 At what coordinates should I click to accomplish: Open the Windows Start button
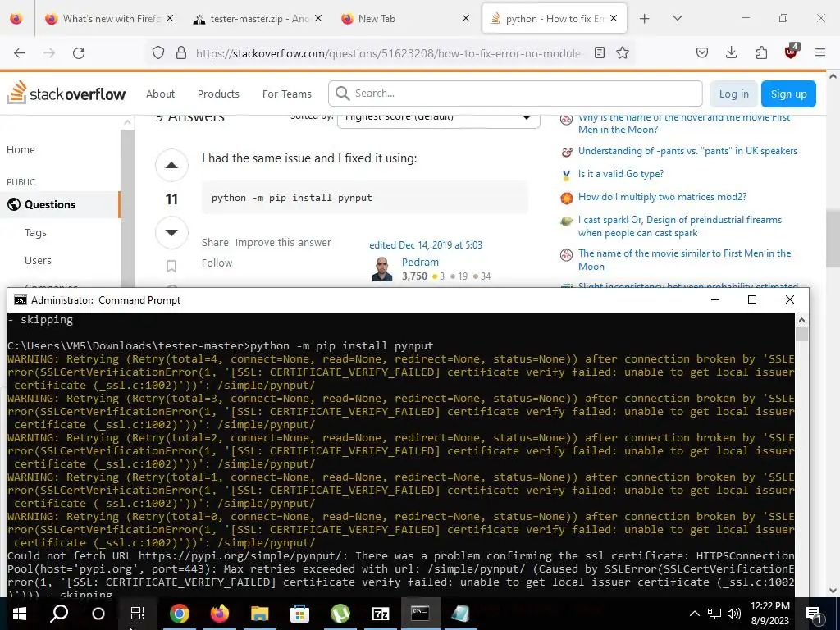pyautogui.click(x=20, y=614)
